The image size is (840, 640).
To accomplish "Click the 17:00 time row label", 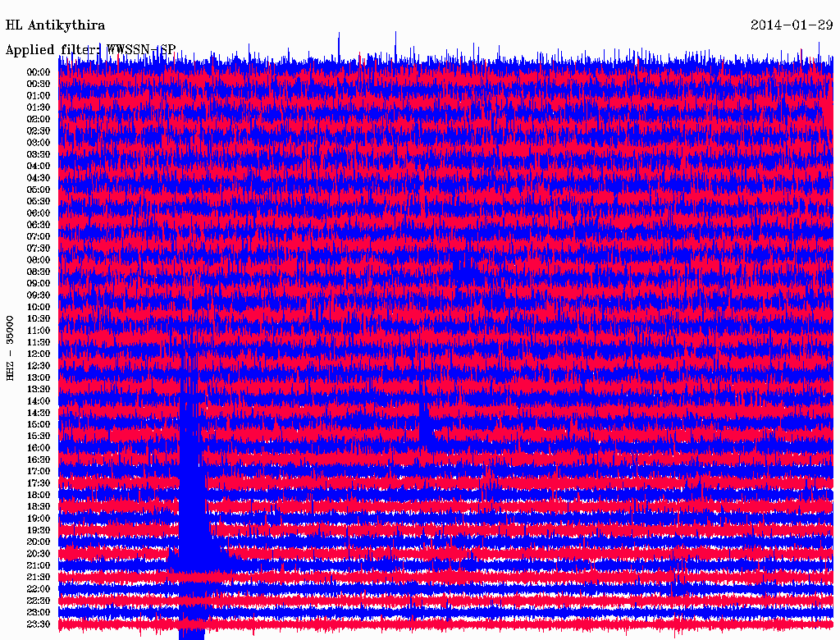I will (38, 471).
